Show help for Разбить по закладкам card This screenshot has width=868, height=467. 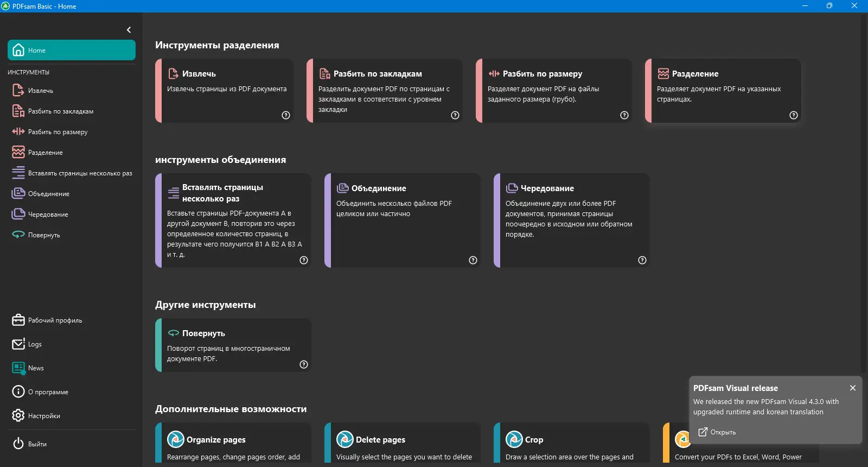455,115
